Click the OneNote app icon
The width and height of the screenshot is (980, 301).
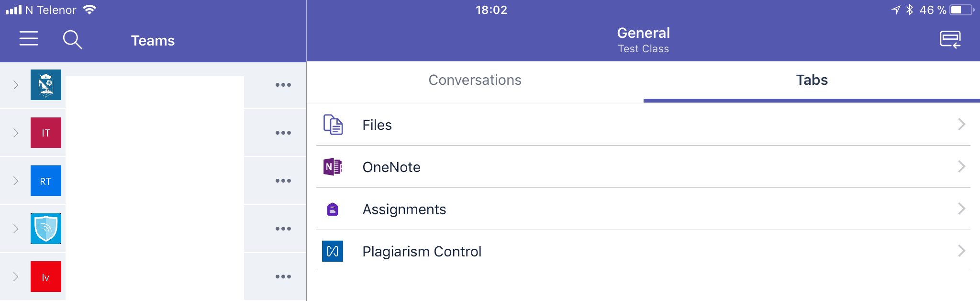click(333, 167)
